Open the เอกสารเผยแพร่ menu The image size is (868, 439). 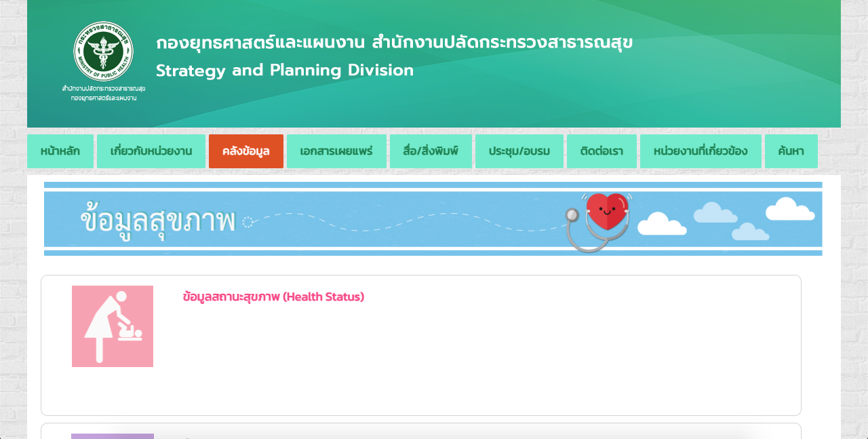[336, 151]
